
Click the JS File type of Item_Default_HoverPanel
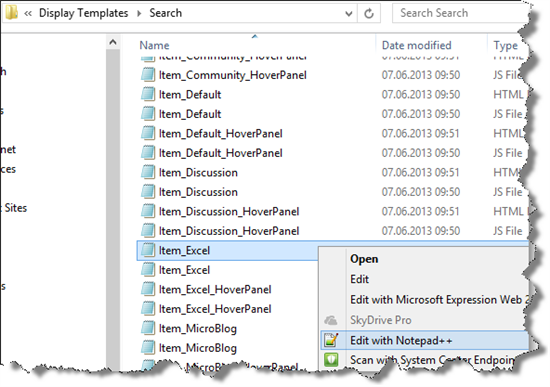(508, 153)
